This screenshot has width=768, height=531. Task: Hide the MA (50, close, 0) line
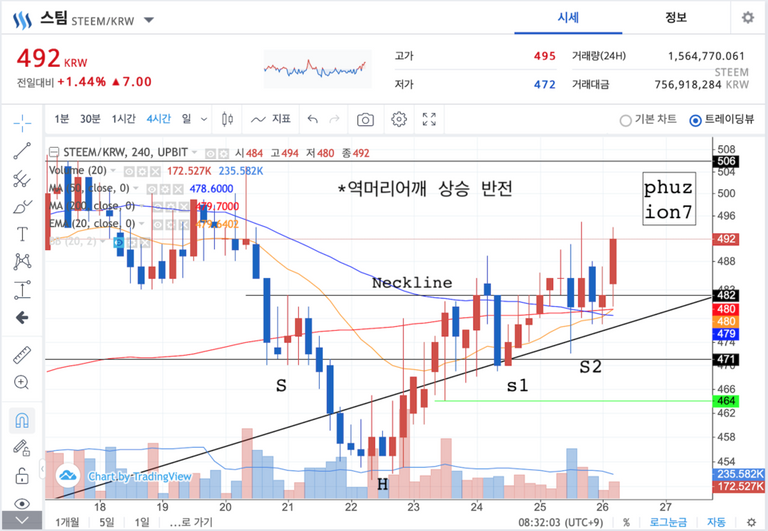point(152,189)
